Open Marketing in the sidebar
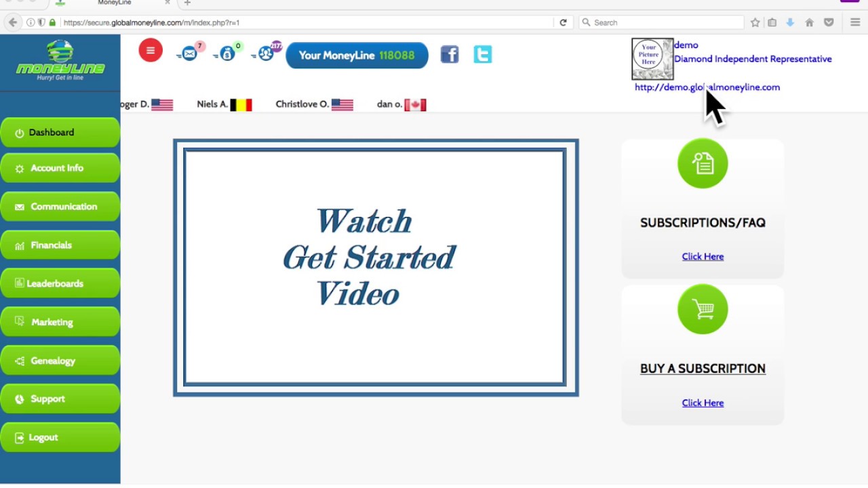Screen dimensions: 868x488 coord(60,322)
